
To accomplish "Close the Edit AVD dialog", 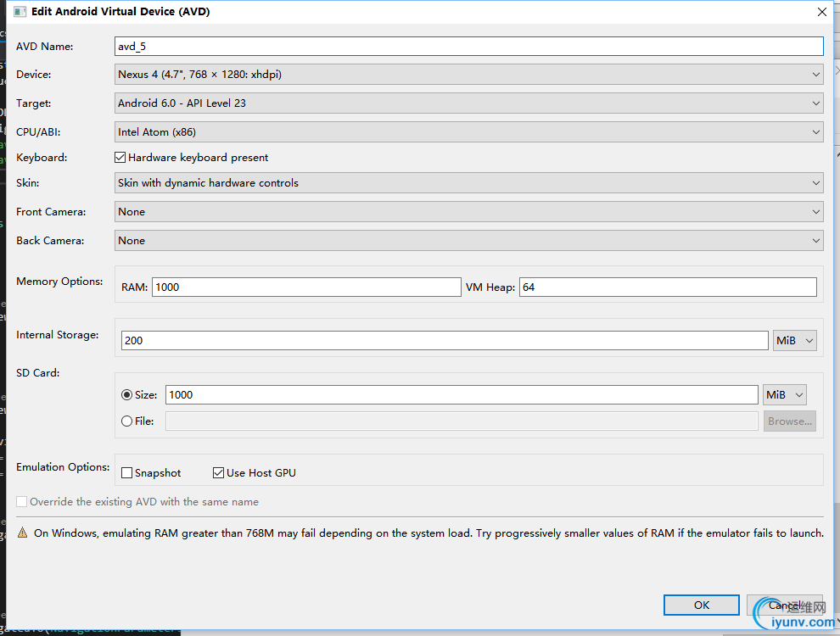I will coord(822,12).
